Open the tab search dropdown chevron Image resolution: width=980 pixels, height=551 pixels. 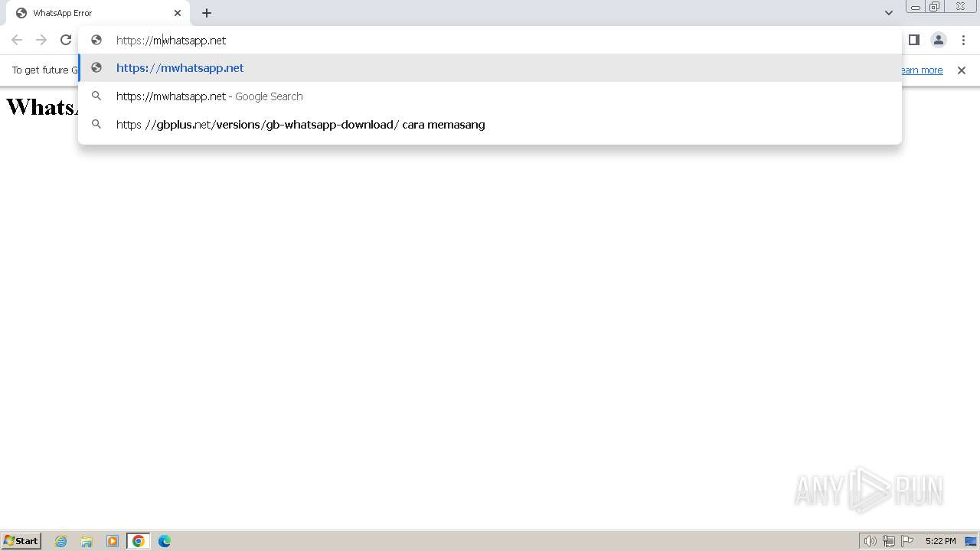(x=889, y=13)
